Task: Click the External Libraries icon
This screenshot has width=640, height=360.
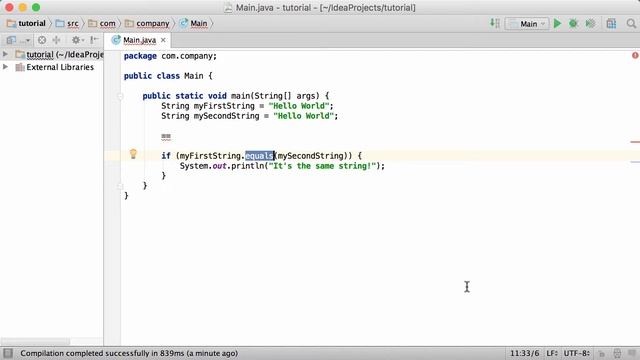Action: pos(20,67)
